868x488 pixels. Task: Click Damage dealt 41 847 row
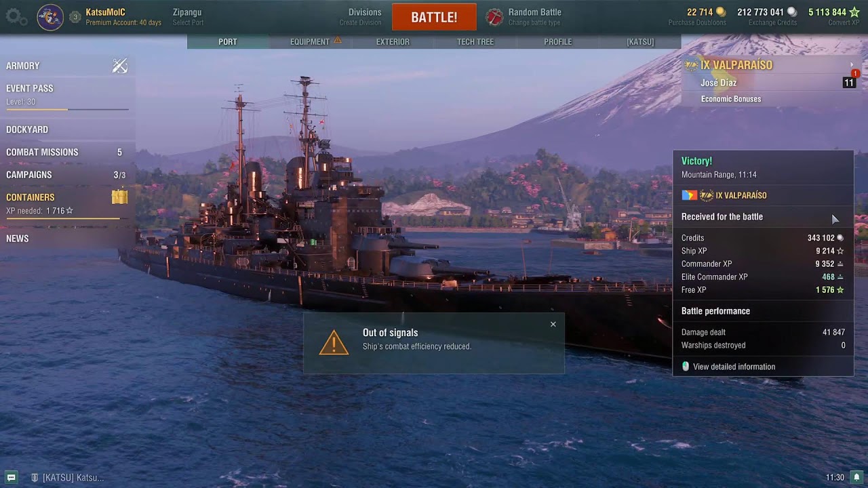tap(763, 332)
